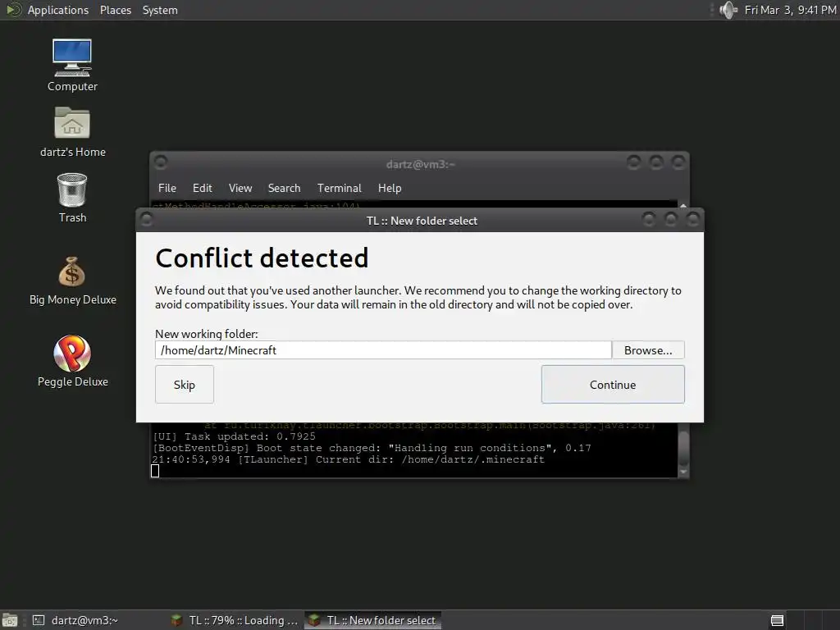This screenshot has height=630, width=840.
Task: Open the terminal window menu button at title bar left
Action: pos(161,162)
